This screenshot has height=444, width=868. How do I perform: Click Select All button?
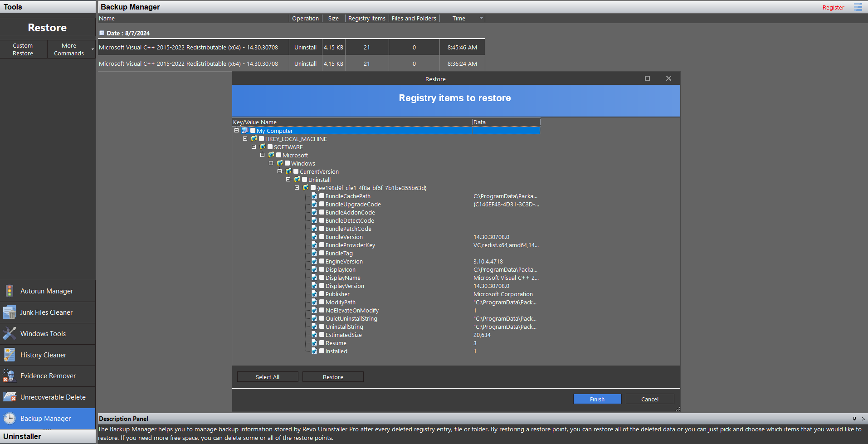pyautogui.click(x=268, y=377)
